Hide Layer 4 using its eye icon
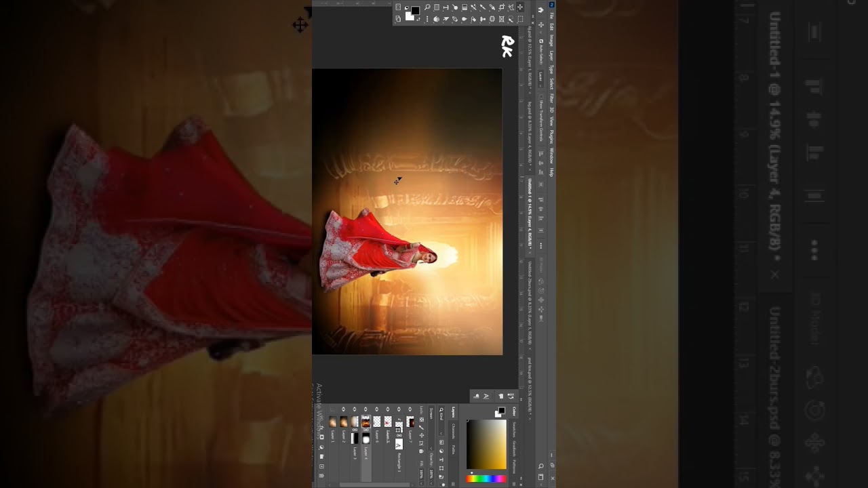Screen dimensions: 868x488 (366, 409)
